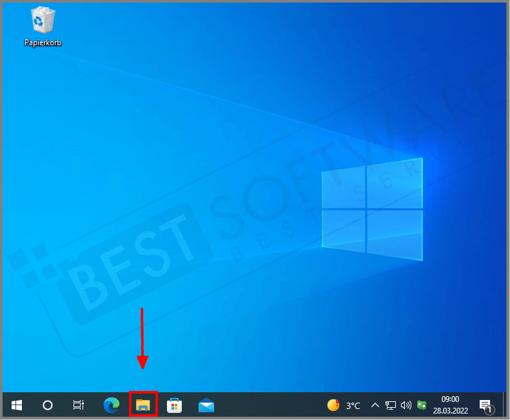Open Task View in the taskbar
The height and width of the screenshot is (420, 510).
[x=79, y=405]
